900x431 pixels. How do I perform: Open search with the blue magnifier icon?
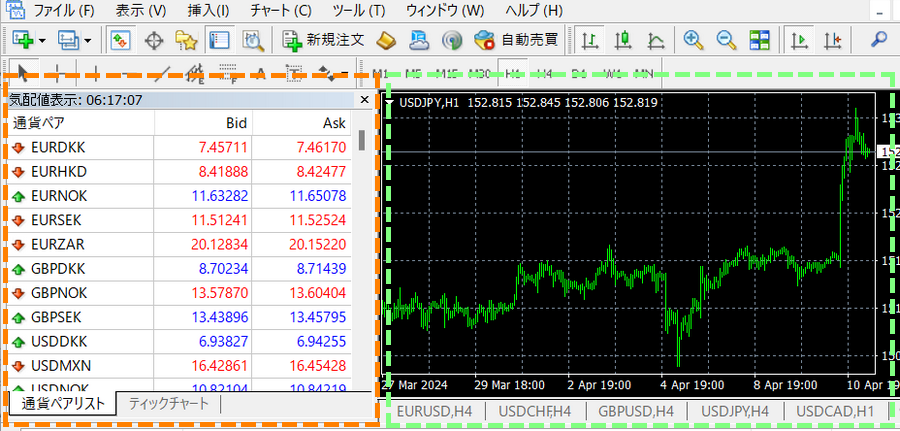tap(879, 40)
